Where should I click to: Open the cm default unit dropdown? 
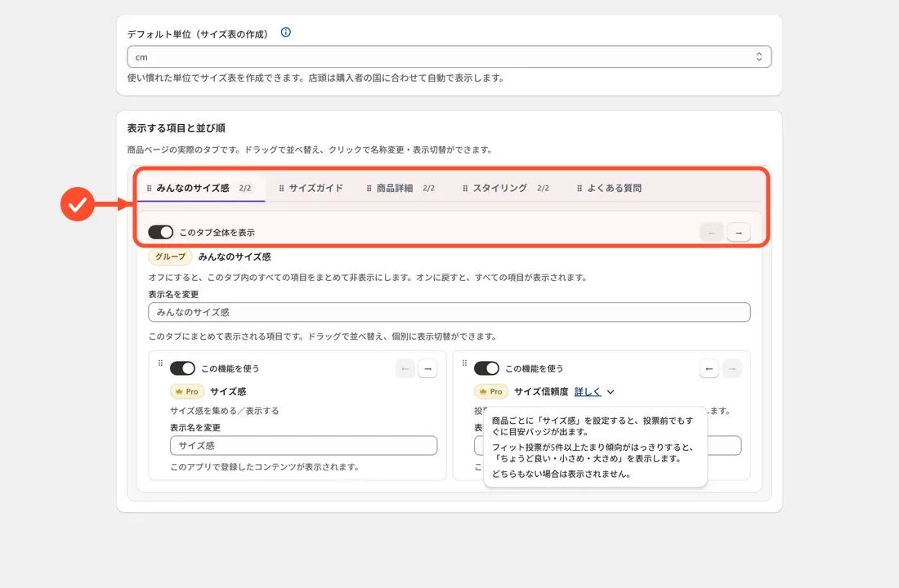[449, 56]
